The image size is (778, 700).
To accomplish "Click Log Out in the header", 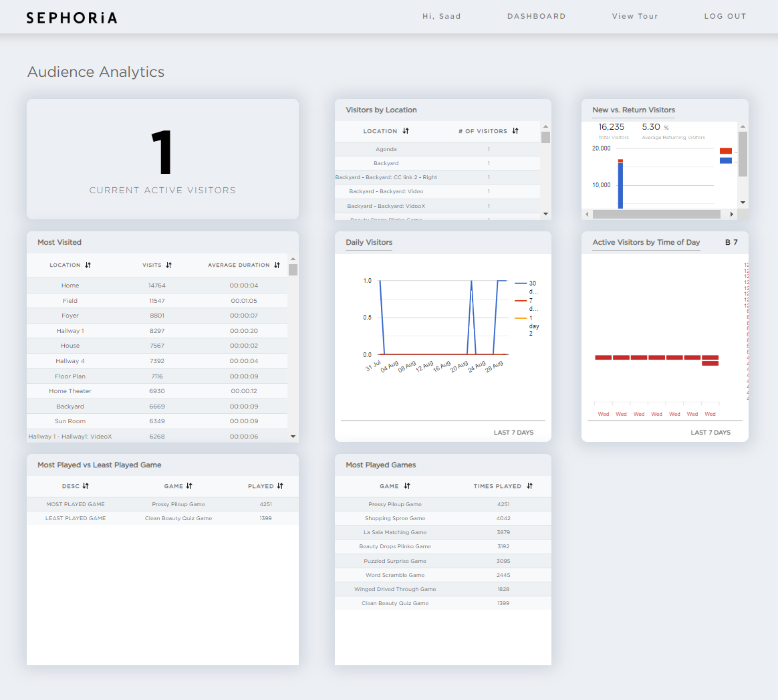I will click(x=725, y=17).
